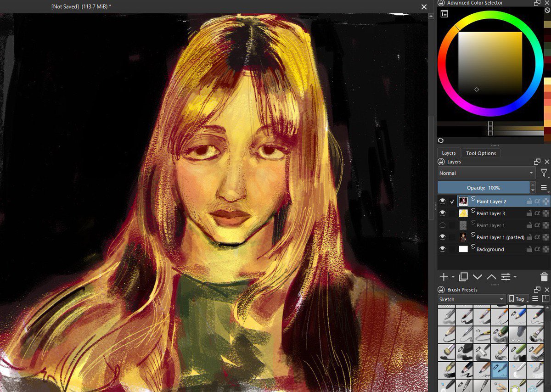This screenshot has height=392, width=551.
Task: Lock the Brush Presets docker
Action: coord(441,290)
